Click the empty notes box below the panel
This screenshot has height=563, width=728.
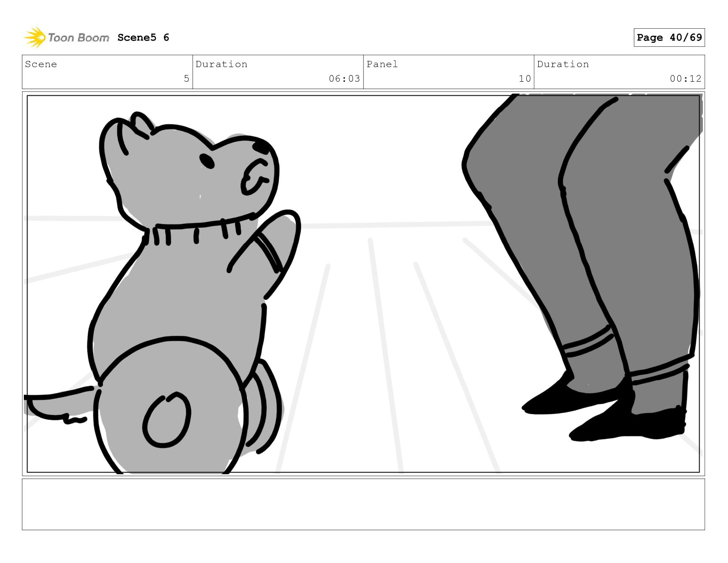click(363, 504)
